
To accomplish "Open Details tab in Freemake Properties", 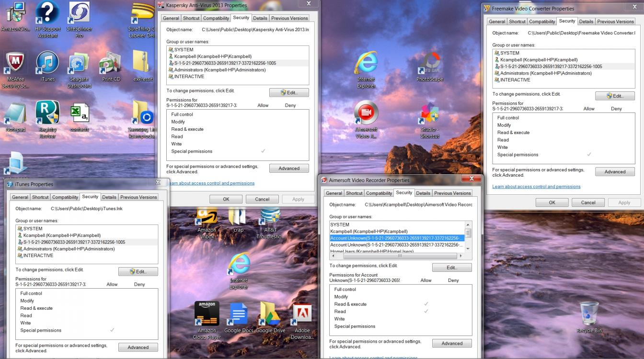I will [x=586, y=22].
